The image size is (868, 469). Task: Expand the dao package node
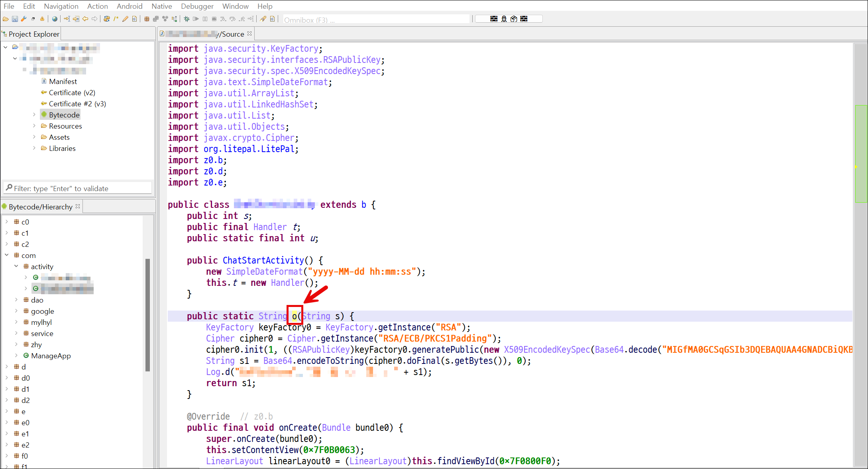click(16, 300)
